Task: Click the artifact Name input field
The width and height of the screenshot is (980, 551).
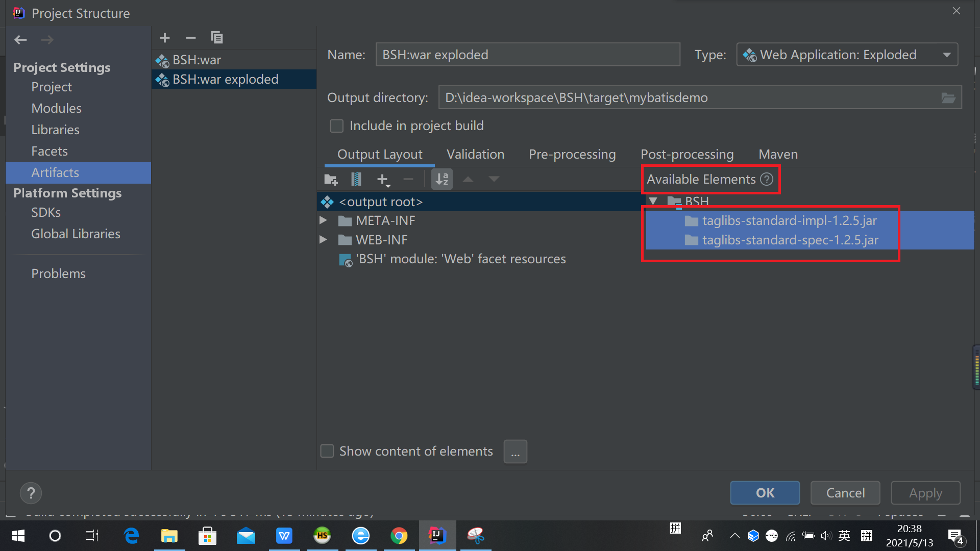Action: (527, 55)
